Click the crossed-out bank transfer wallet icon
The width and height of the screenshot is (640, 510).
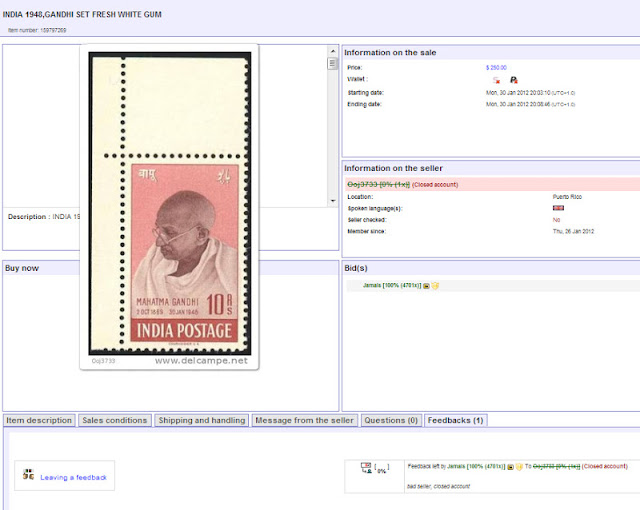(x=496, y=80)
